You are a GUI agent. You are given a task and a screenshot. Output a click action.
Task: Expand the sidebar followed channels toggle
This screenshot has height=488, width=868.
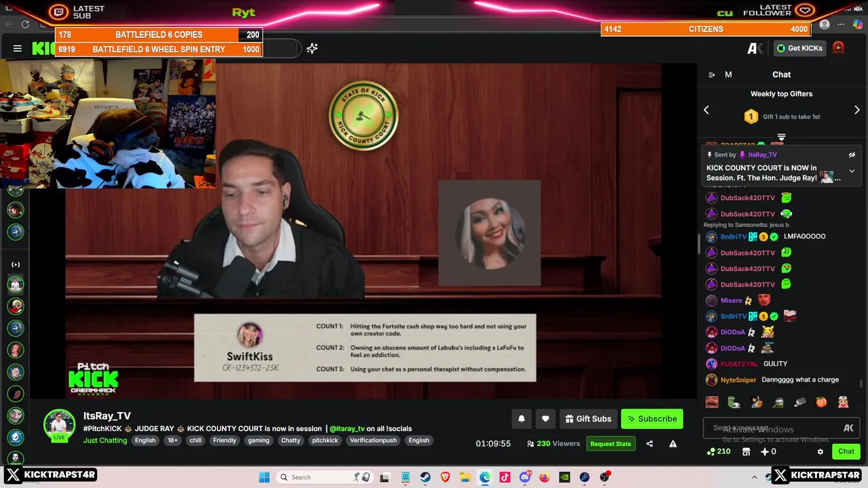(16, 265)
